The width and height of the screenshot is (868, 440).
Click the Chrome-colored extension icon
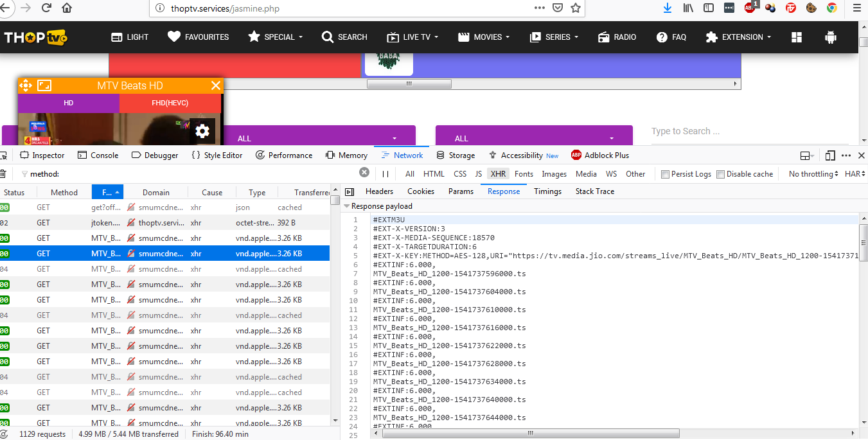(832, 8)
